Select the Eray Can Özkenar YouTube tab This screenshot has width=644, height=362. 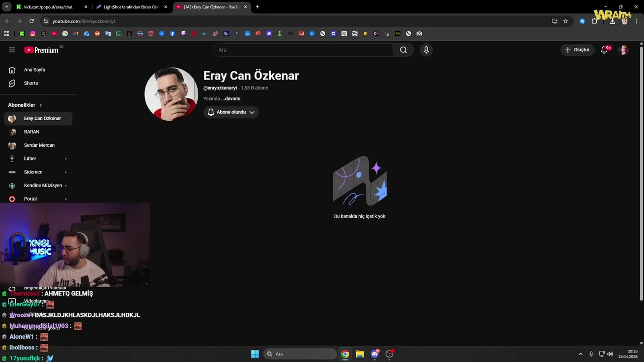click(x=212, y=7)
